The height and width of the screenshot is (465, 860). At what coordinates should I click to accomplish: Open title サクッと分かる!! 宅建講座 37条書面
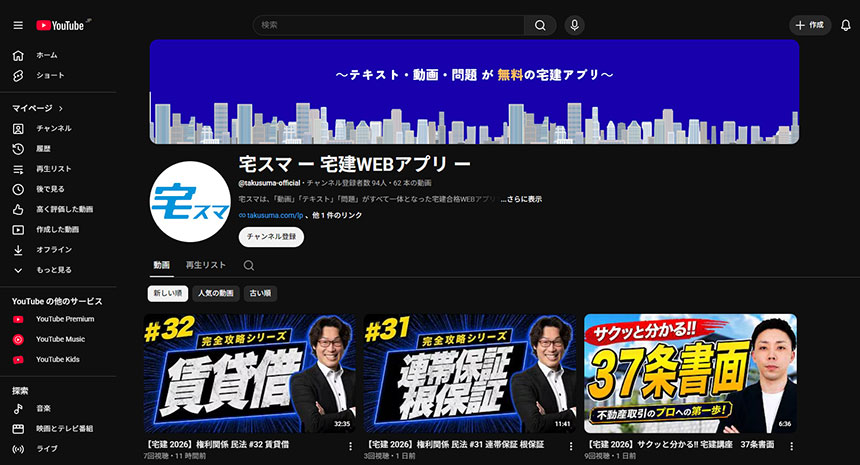coord(680,445)
